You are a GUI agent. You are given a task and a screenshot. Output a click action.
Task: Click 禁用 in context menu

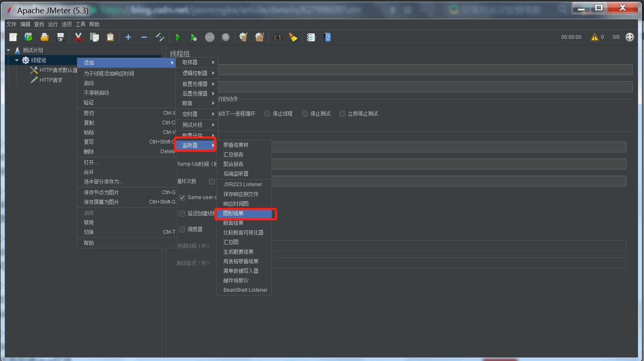click(x=127, y=222)
